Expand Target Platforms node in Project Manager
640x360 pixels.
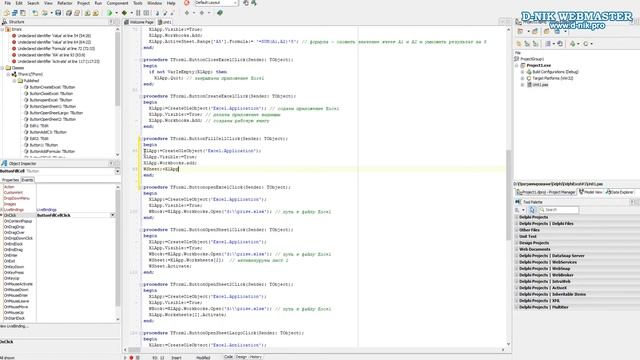tap(522, 78)
